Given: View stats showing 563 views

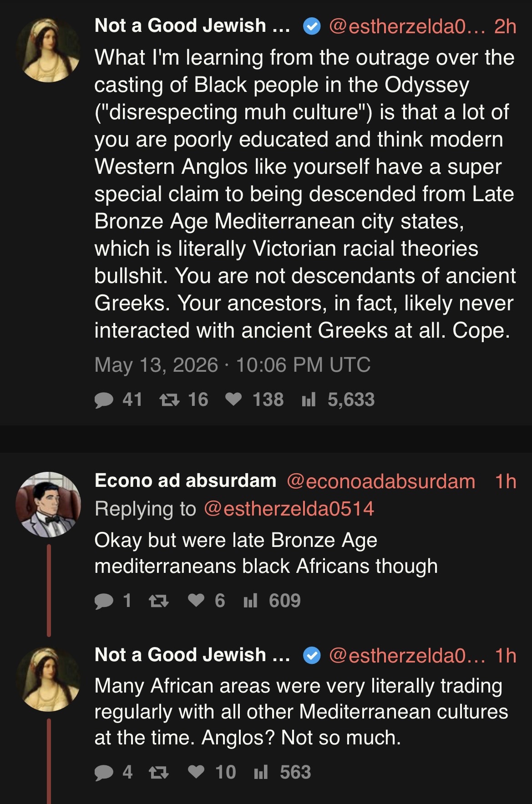Looking at the screenshot, I should (x=282, y=772).
